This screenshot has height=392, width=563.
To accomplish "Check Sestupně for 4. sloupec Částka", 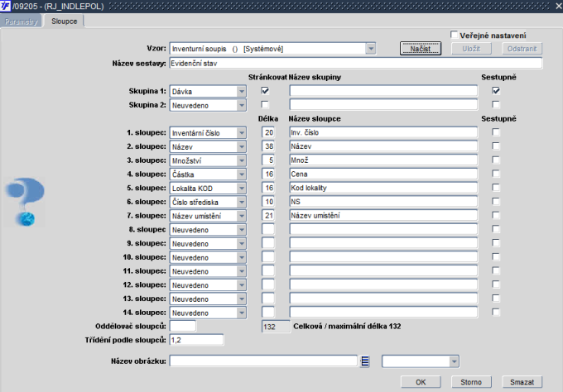I will tap(496, 174).
